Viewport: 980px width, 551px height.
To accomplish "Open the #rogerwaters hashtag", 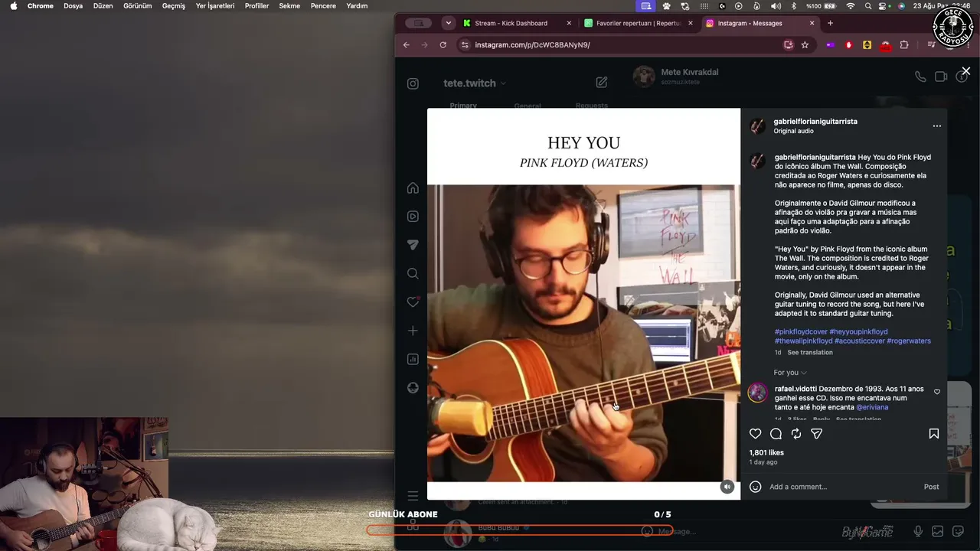I will tap(909, 341).
